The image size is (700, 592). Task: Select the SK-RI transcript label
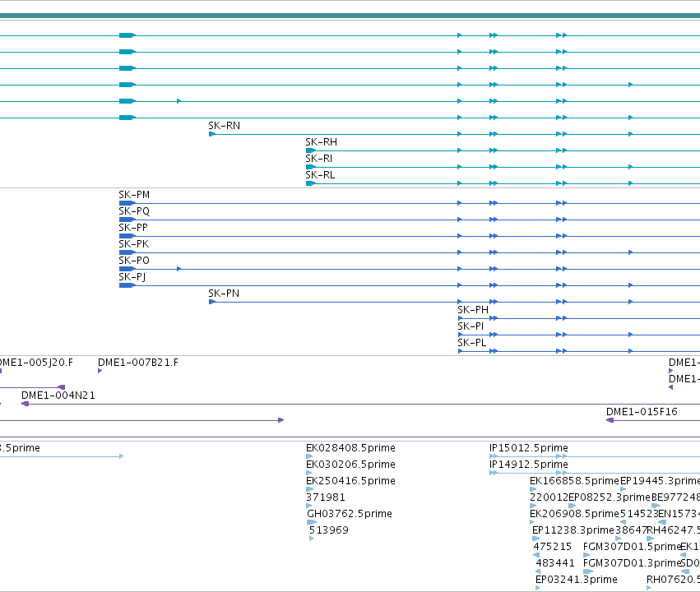319,159
